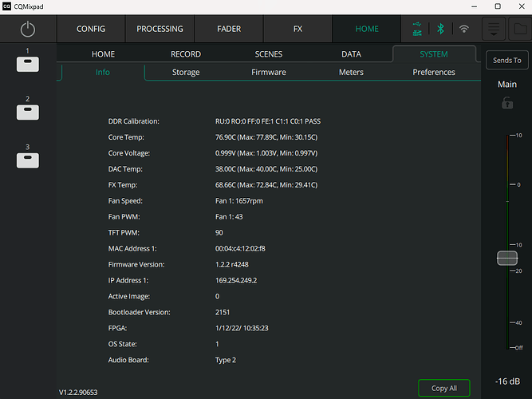Open the Sends To selector

pos(507,60)
